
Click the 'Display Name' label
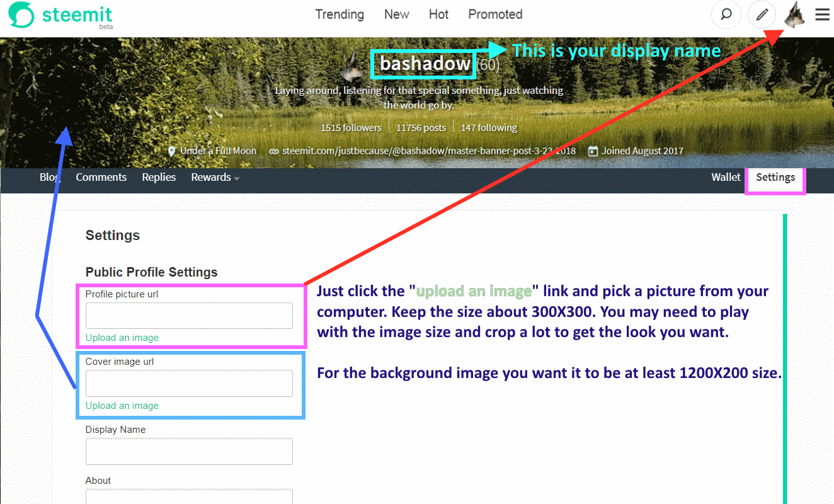tap(116, 430)
